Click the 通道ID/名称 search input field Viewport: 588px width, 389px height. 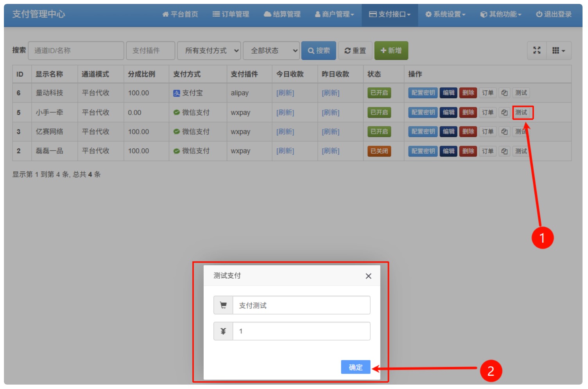coord(75,50)
